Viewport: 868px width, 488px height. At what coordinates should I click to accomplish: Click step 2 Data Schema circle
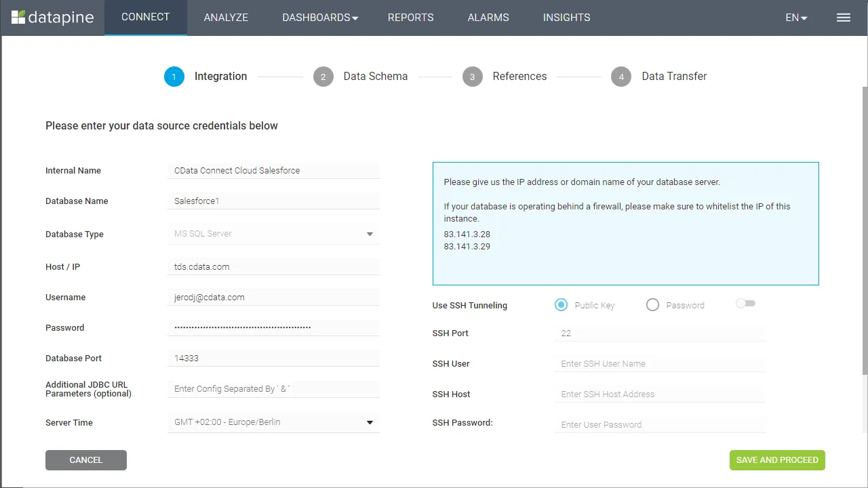pyautogui.click(x=323, y=77)
